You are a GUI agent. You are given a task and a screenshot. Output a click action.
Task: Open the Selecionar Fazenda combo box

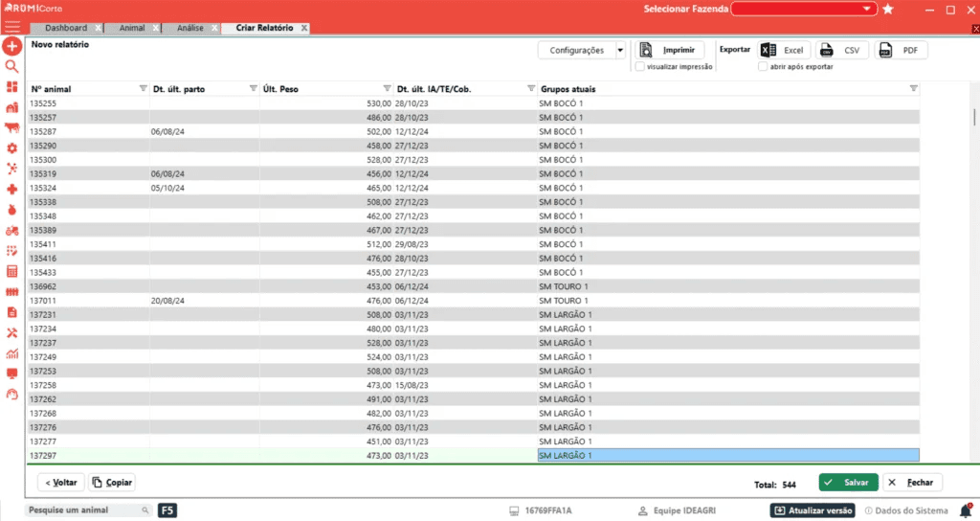(804, 9)
